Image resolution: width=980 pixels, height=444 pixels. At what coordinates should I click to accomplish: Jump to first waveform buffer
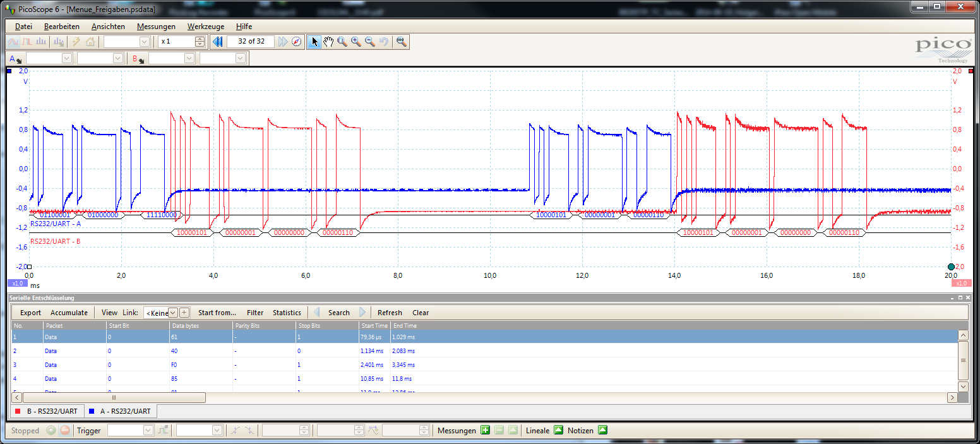[x=217, y=42]
